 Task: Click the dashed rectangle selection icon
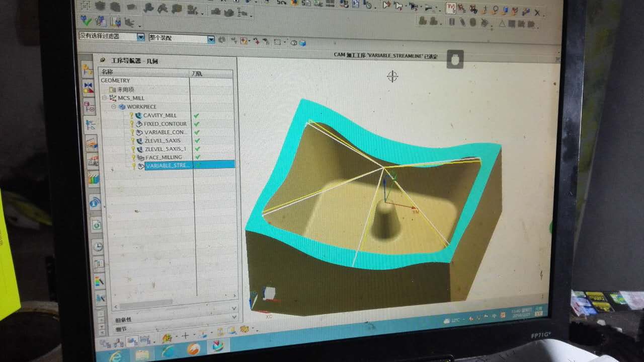[x=277, y=42]
